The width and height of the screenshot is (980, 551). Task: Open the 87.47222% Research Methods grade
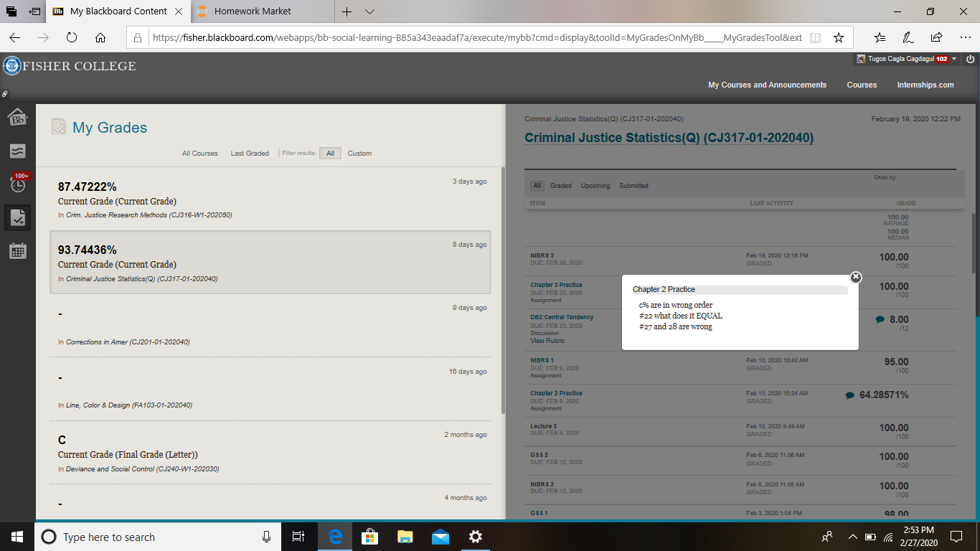click(x=270, y=199)
